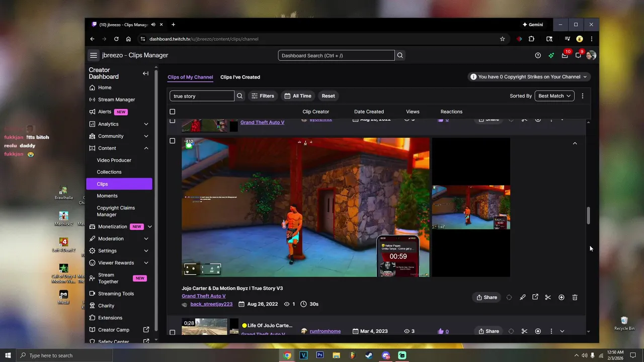Play the large True Story V3 clip preview
The width and height of the screenshot is (644, 362).
(x=305, y=207)
